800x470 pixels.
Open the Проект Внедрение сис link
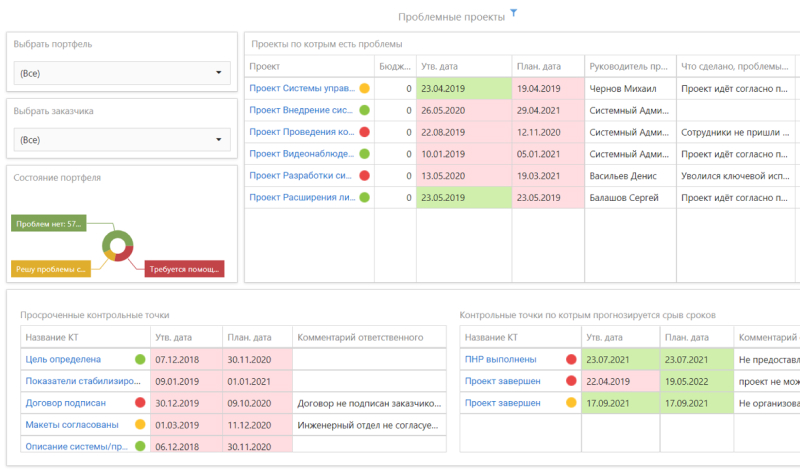pyautogui.click(x=301, y=110)
